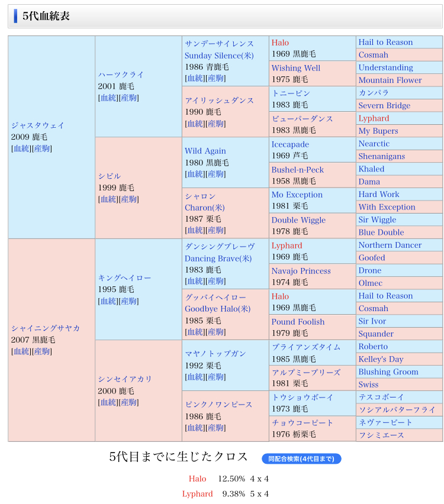
Task: Open Hail to Reason top-row link
Action: [385, 43]
